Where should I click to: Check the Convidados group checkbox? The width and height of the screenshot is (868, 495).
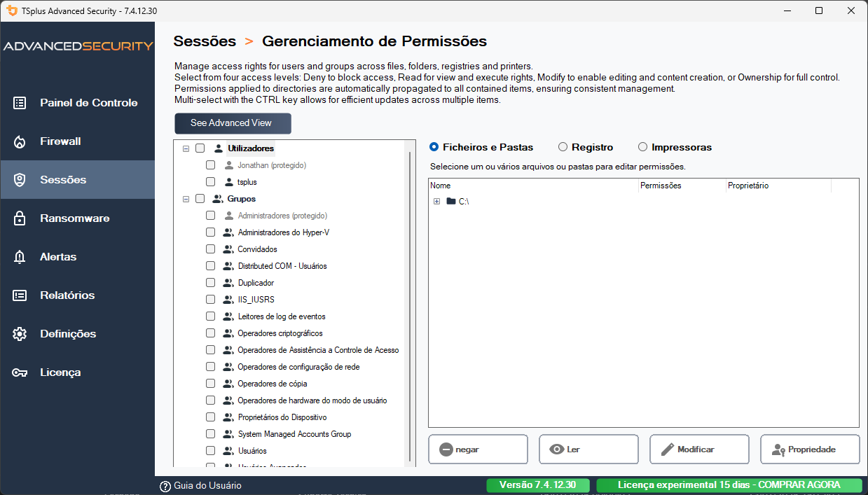tap(210, 249)
